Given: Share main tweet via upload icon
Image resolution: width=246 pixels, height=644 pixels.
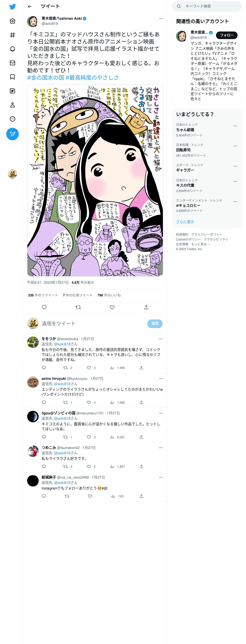Looking at the screenshot, I should tap(146, 307).
